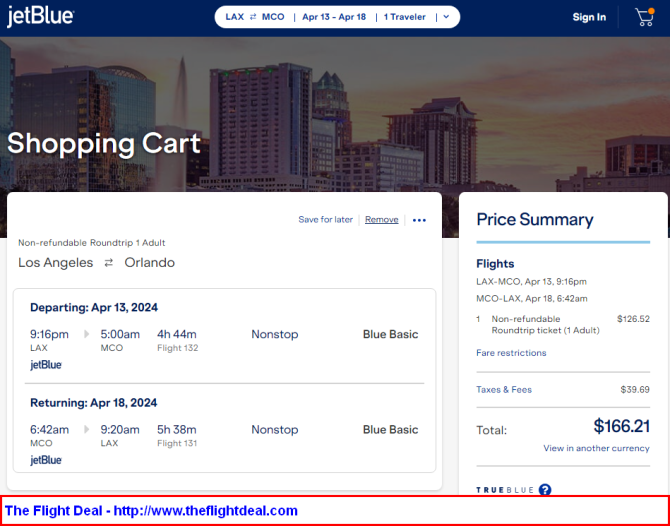Click Orlando city name

tap(150, 262)
